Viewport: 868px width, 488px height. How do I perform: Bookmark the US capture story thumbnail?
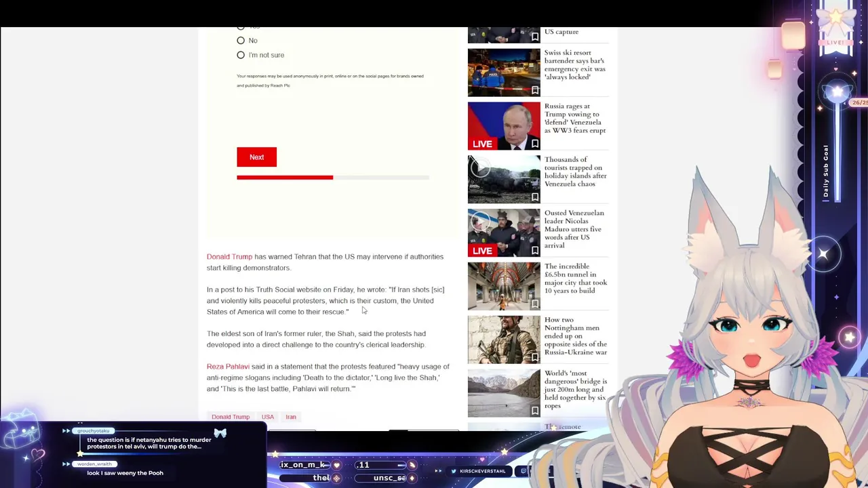point(535,37)
